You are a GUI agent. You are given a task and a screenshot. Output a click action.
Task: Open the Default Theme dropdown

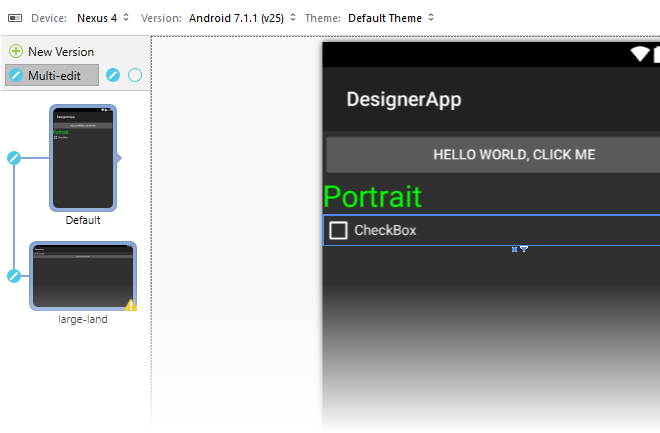click(x=391, y=18)
